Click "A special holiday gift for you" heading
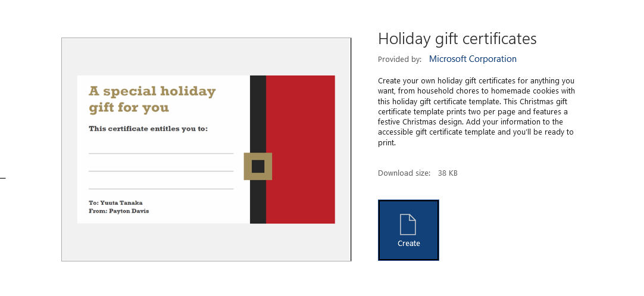 152,99
